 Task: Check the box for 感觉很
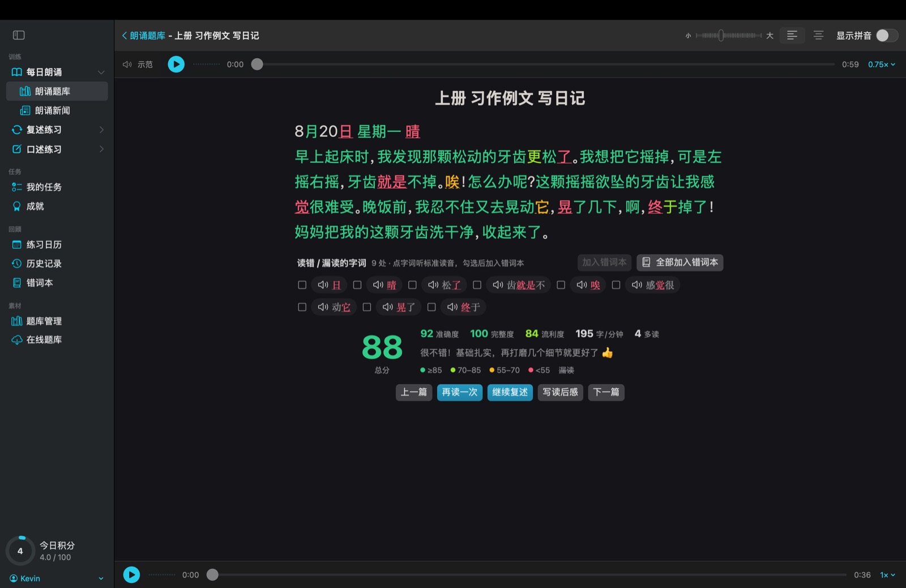(616, 285)
